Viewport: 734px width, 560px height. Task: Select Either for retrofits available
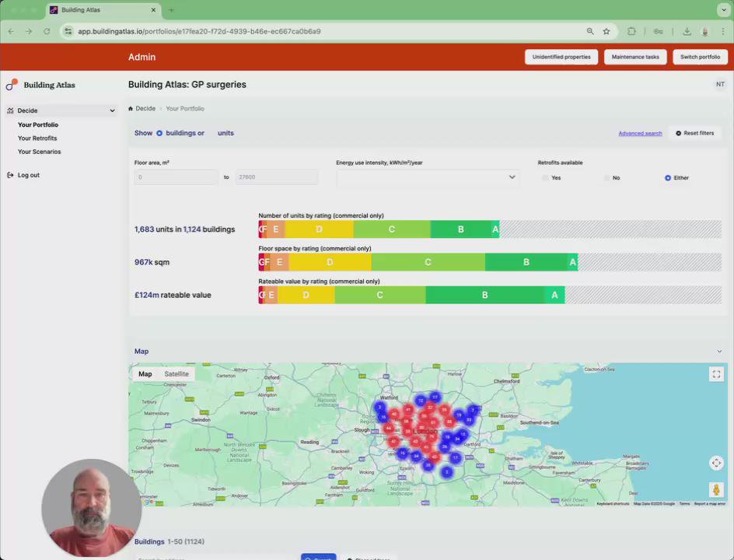pyautogui.click(x=668, y=178)
